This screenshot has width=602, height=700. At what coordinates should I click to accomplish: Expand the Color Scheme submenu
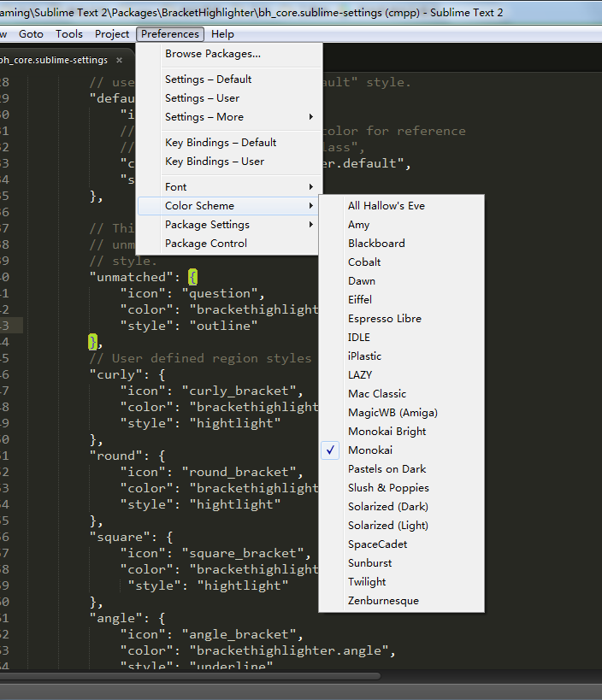tap(229, 205)
